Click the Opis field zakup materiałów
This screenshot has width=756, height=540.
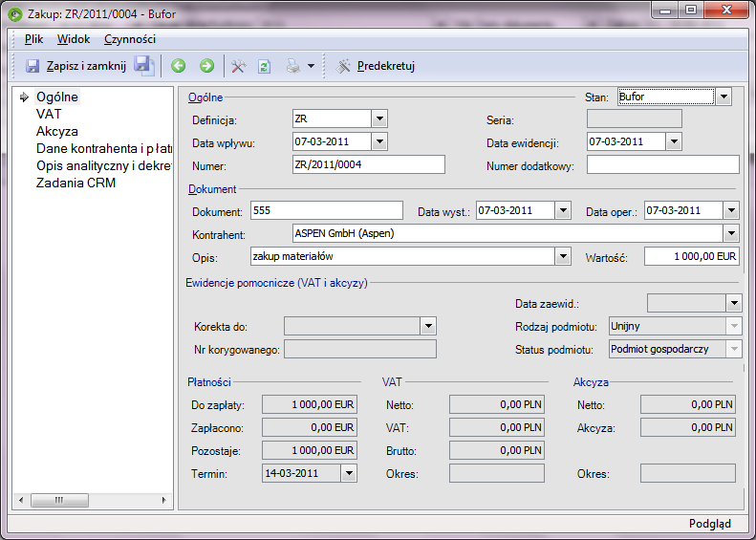pos(402,256)
